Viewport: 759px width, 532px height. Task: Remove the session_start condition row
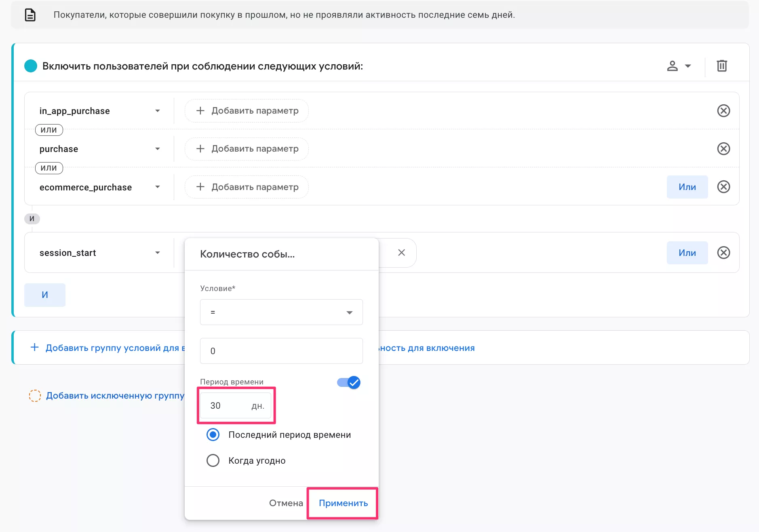click(723, 253)
